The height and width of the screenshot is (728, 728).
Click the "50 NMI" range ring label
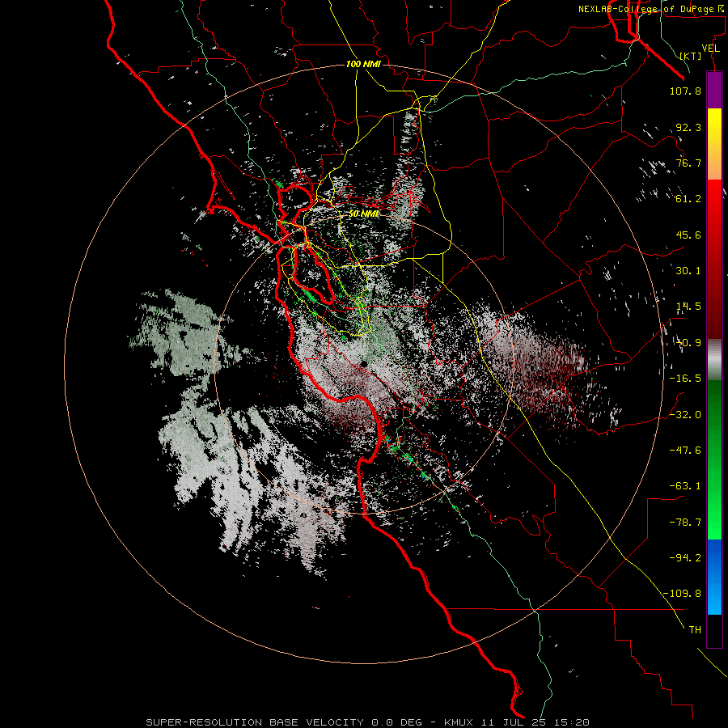coord(363,214)
